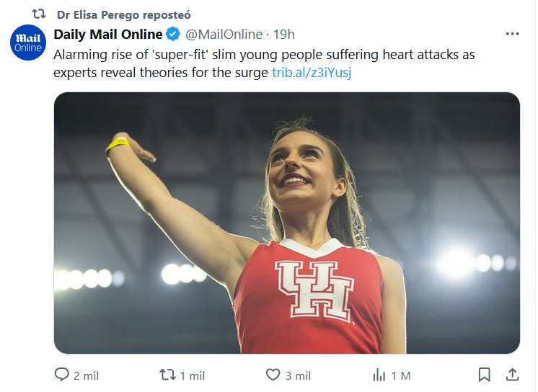Click the "2 mil" replies count

click(x=87, y=375)
